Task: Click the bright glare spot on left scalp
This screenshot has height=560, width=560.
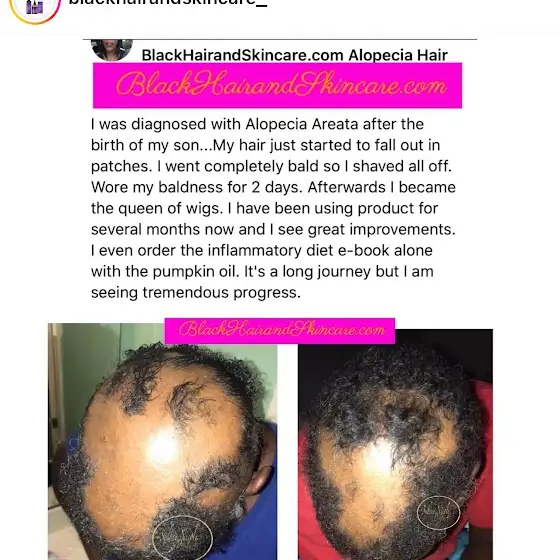Action: tap(162, 448)
